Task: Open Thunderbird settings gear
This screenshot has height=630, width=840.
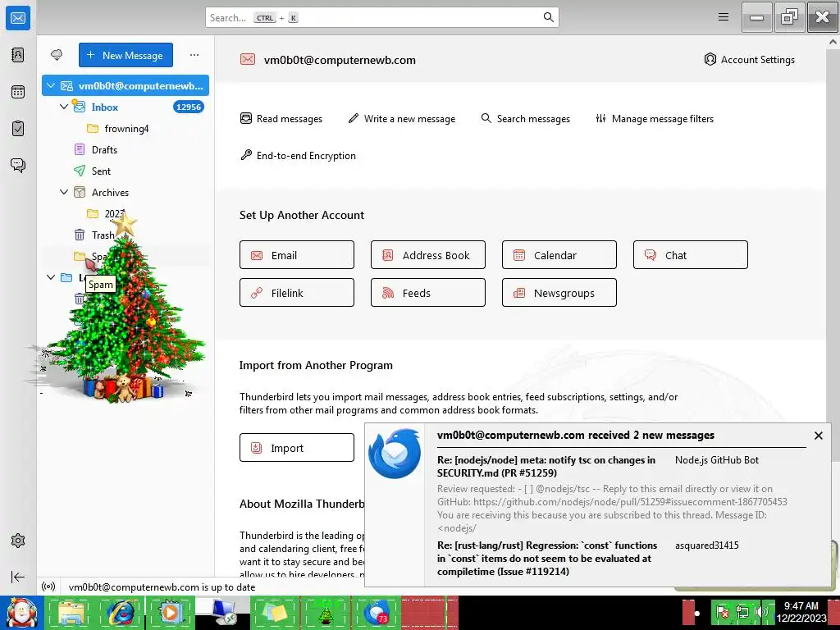Action: [x=18, y=541]
